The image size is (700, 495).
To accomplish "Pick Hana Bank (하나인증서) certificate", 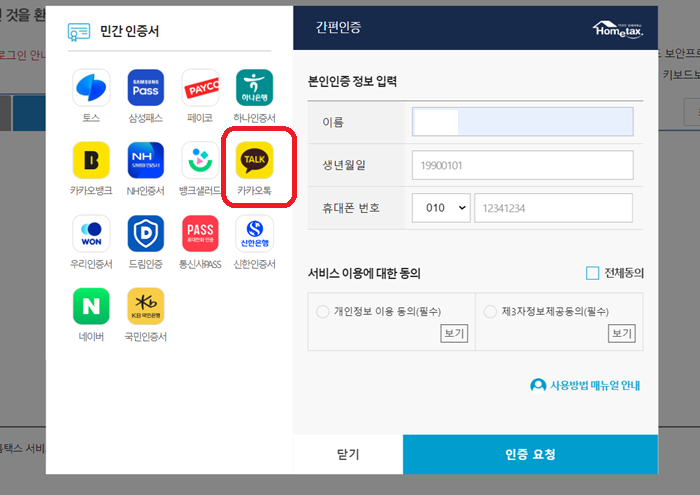I will coord(254,88).
